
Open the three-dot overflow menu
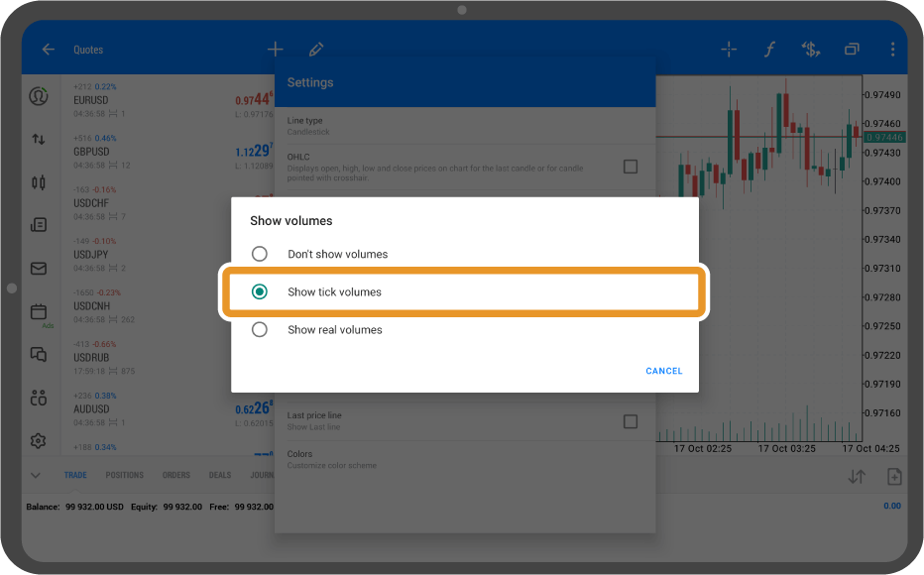point(892,50)
